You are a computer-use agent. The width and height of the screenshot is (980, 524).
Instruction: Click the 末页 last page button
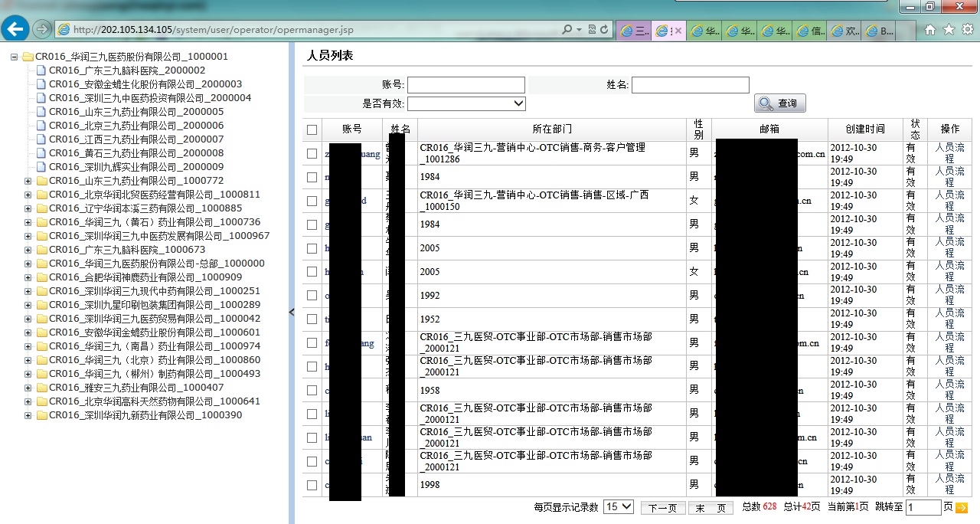[710, 508]
